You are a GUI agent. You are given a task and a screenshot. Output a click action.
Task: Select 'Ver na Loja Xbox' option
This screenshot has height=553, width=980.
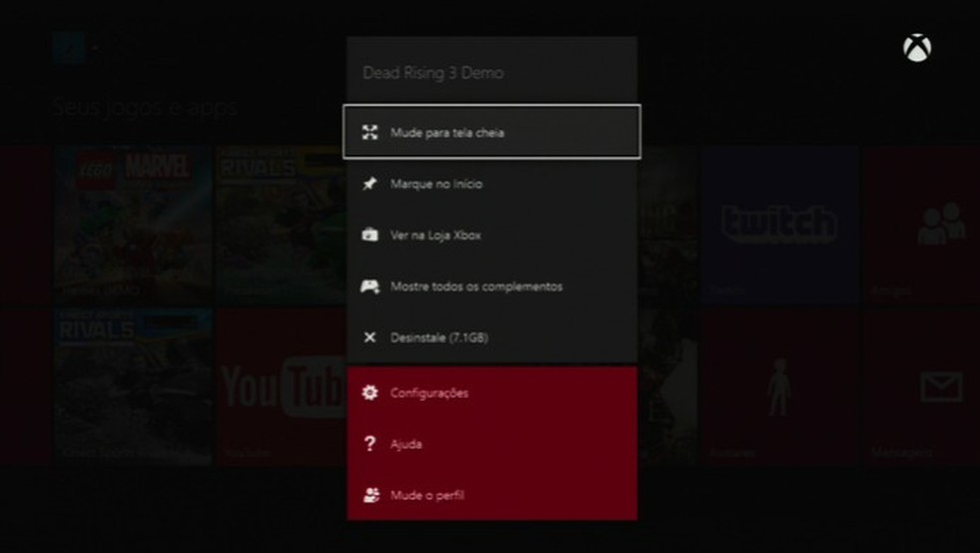[436, 235]
